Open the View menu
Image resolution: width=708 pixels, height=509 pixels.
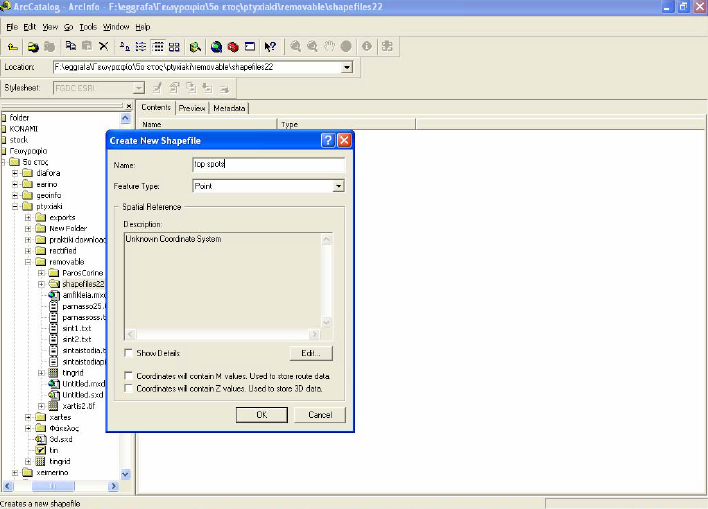[x=50, y=27]
